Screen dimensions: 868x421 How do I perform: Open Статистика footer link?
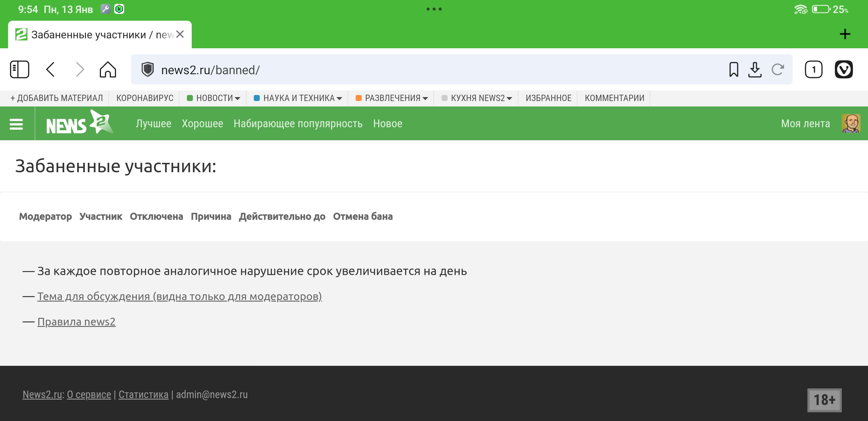point(143,394)
